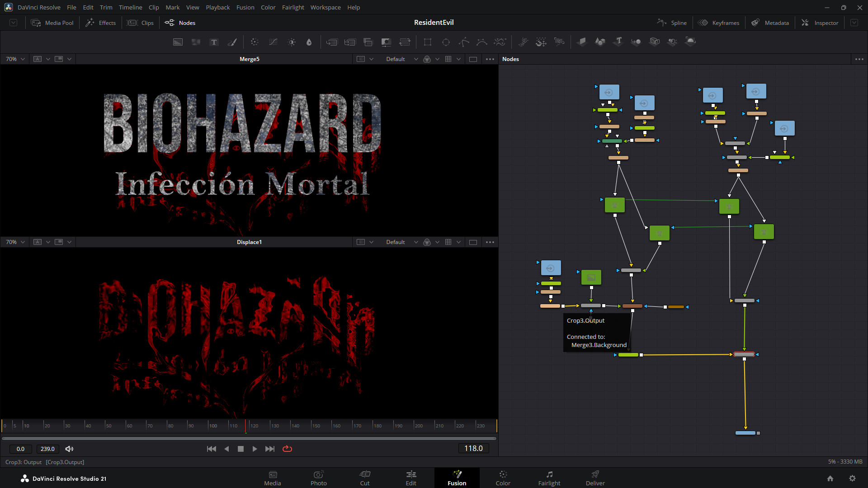Open Displace1 viewer zoom 70% dropdown
This screenshot has height=488, width=868.
[x=15, y=242]
